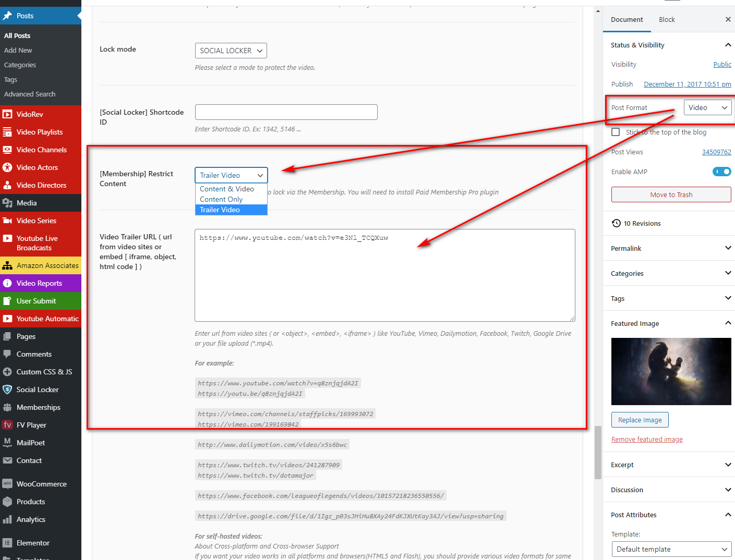Image resolution: width=735 pixels, height=560 pixels.
Task: Click the Move to Trash button
Action: click(671, 194)
